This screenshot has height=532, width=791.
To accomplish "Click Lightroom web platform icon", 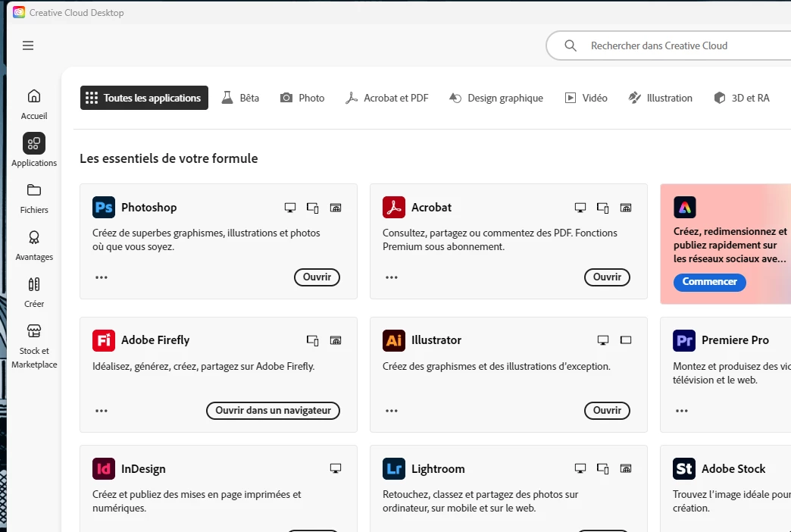I will click(626, 469).
